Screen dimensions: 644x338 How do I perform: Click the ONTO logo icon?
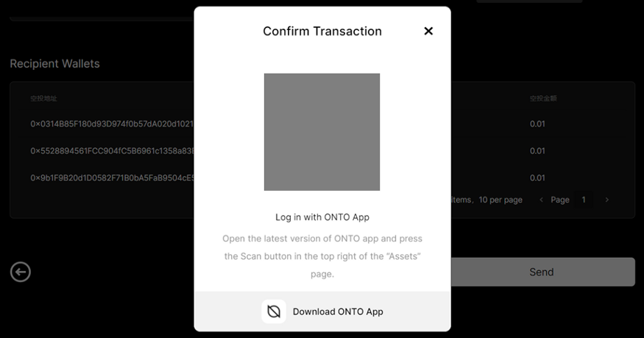pyautogui.click(x=274, y=311)
